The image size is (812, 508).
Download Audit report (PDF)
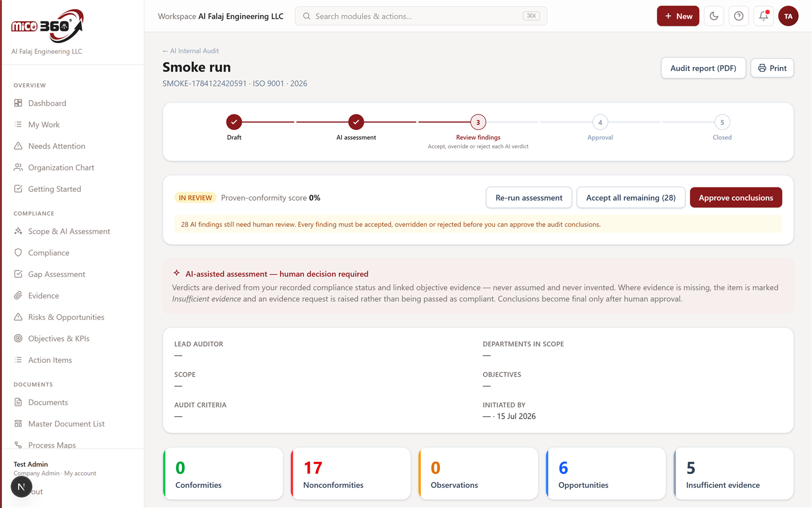(703, 68)
